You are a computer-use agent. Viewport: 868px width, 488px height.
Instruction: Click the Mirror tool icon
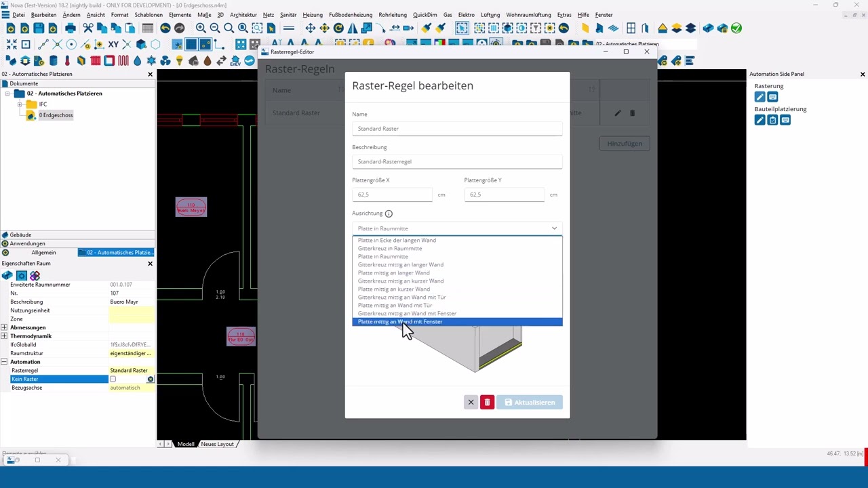[x=353, y=28]
